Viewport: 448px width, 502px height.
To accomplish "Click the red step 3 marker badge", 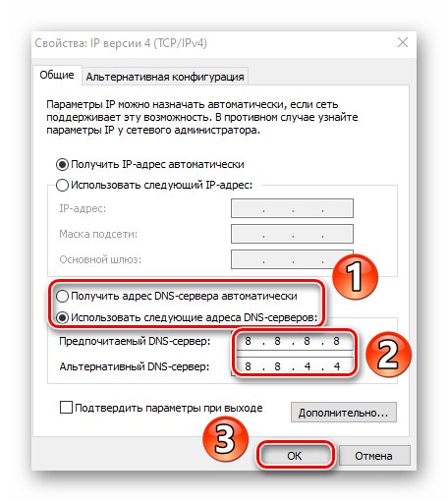I will point(225,439).
